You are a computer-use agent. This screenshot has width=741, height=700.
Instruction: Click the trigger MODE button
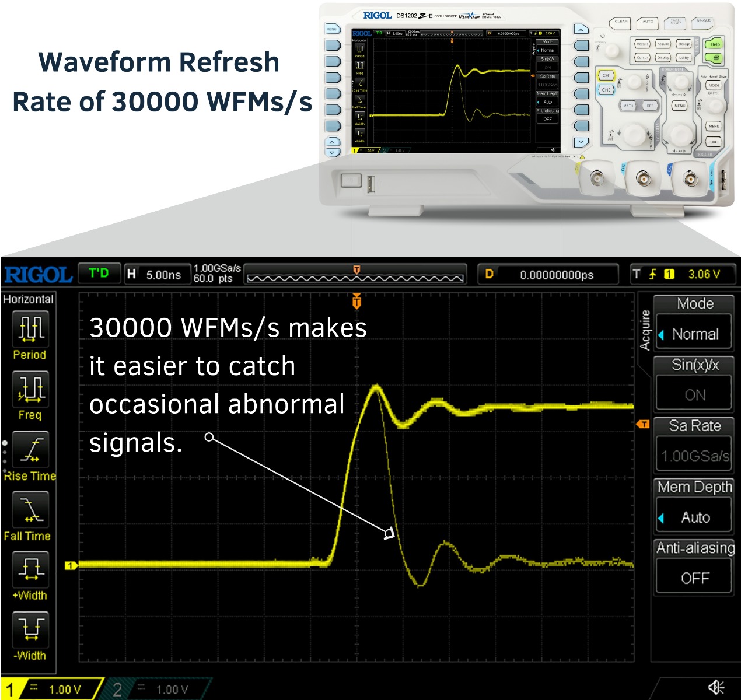[x=714, y=85]
